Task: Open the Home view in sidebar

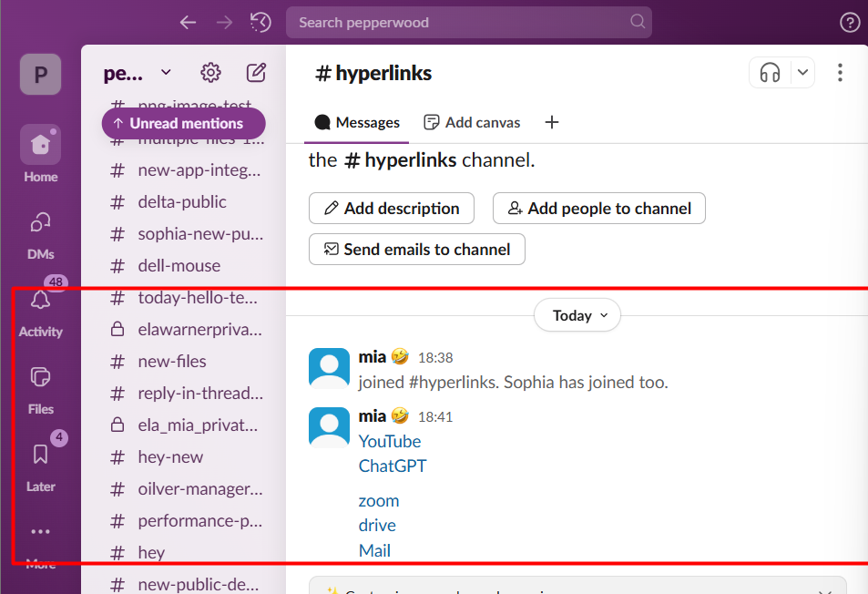Action: click(x=40, y=146)
